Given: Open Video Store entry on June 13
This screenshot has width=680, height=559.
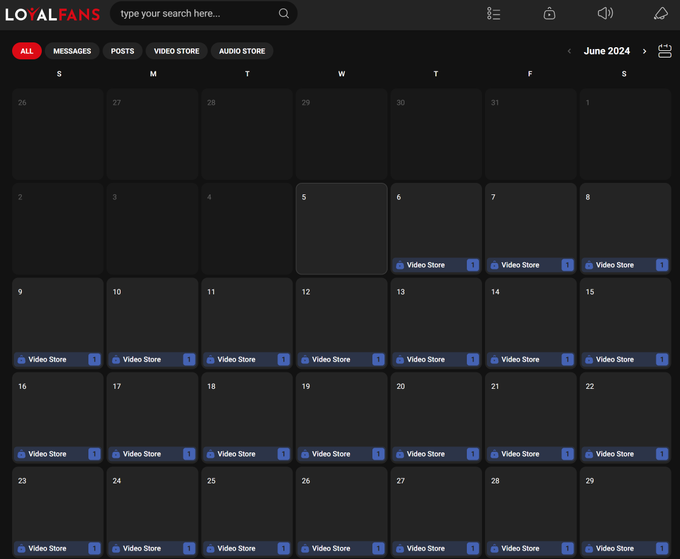Looking at the screenshot, I should coord(436,360).
